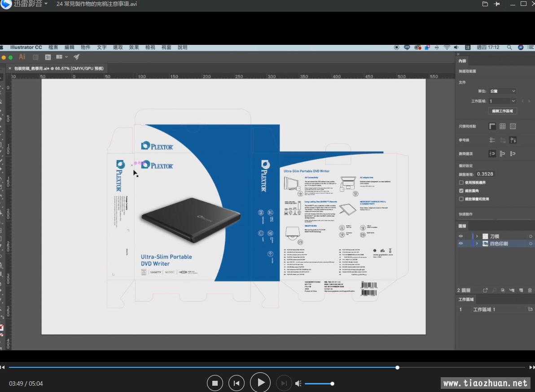Enable 使用預視邊界 checkbox
Viewport: 535px width, 392px height.
tap(461, 183)
